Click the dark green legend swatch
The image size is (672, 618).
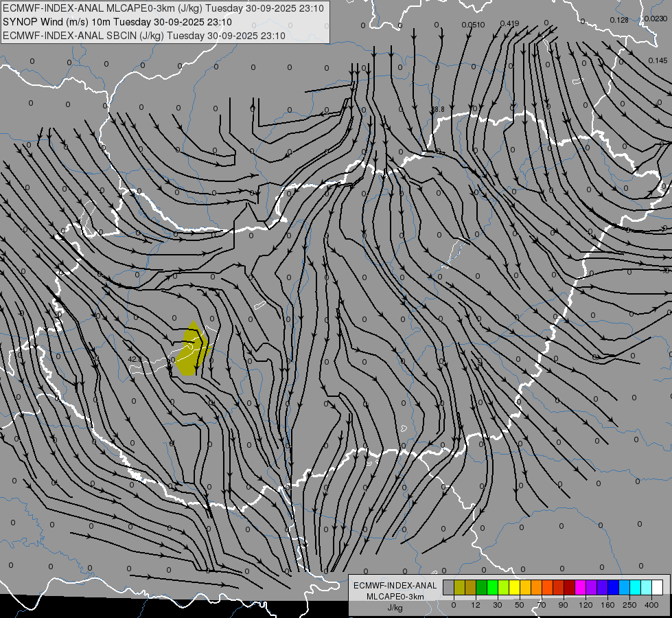482,587
